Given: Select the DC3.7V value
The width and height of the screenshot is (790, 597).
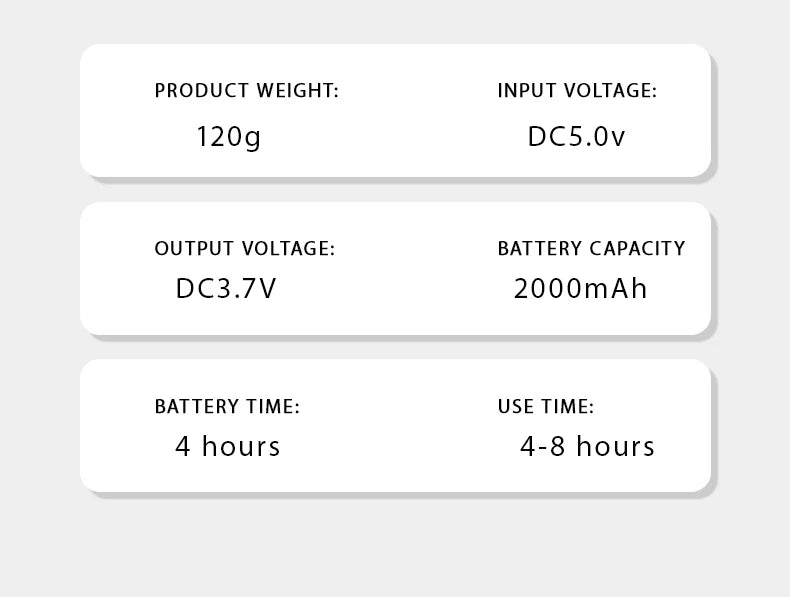Looking at the screenshot, I should pyautogui.click(x=226, y=289).
